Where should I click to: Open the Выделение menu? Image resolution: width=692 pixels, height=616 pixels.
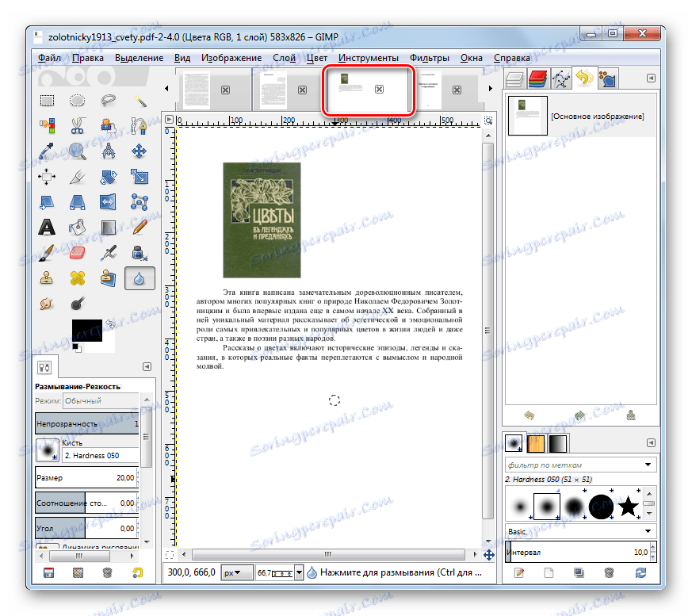pos(139,58)
